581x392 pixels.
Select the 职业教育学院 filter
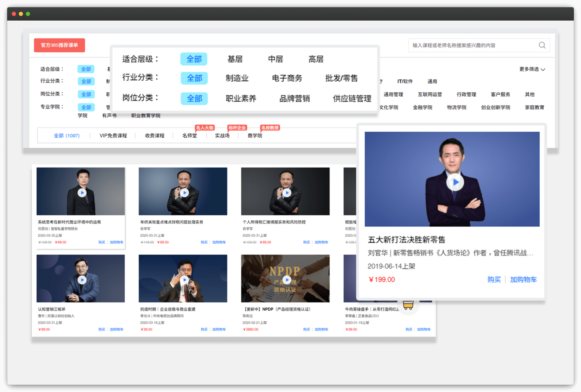(146, 115)
